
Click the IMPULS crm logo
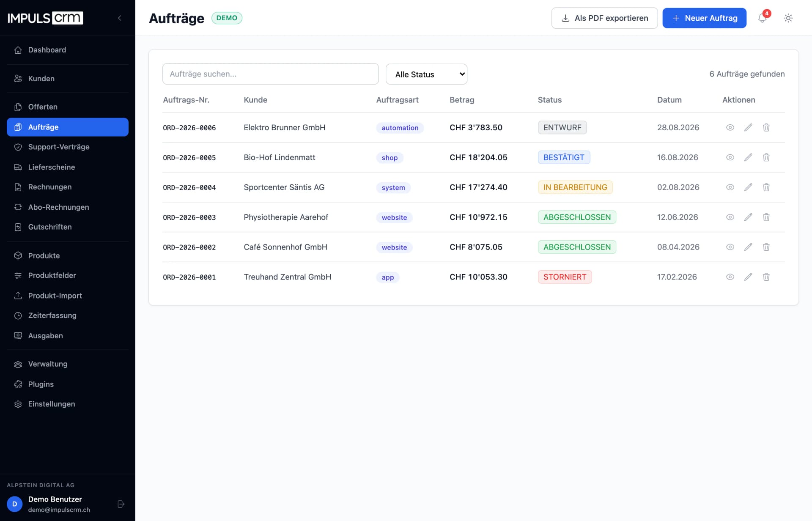tap(45, 18)
